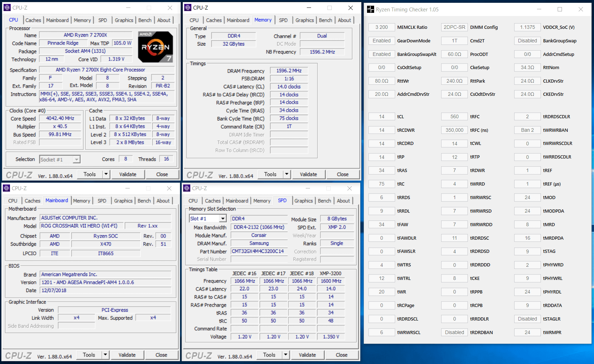Click the app icon of the Mainboard tab CPU-Z window

click(6, 188)
